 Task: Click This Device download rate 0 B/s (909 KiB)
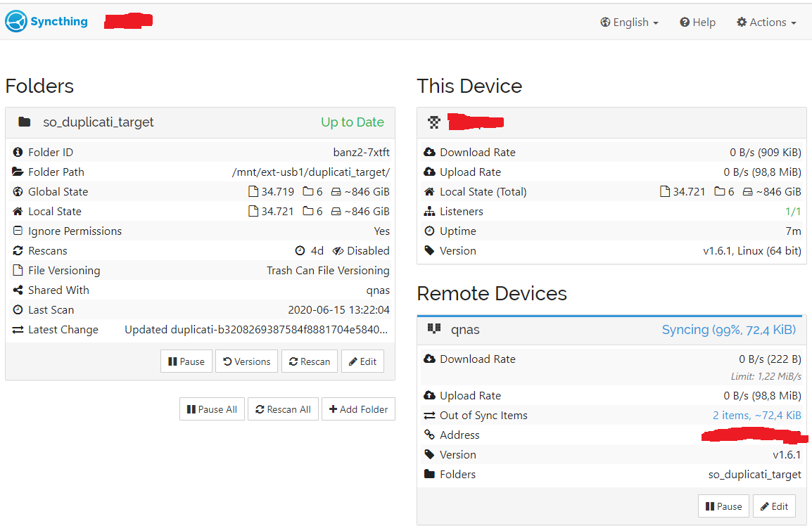(766, 152)
